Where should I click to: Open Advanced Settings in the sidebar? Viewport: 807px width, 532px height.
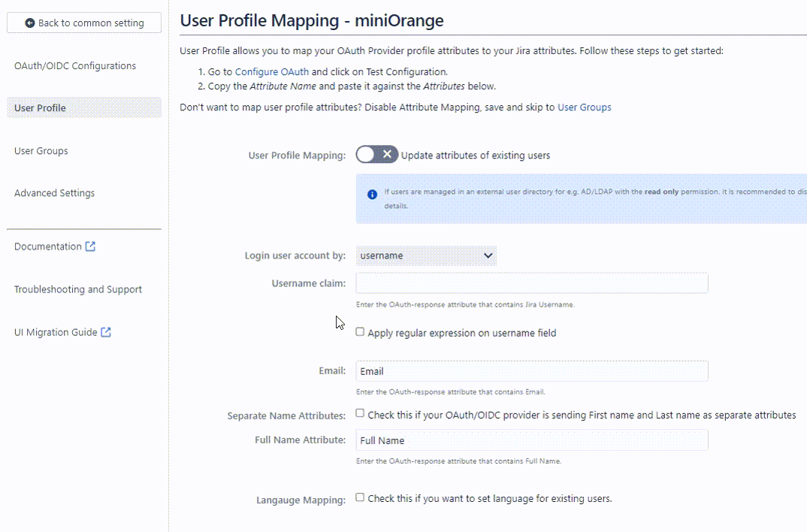tap(55, 193)
